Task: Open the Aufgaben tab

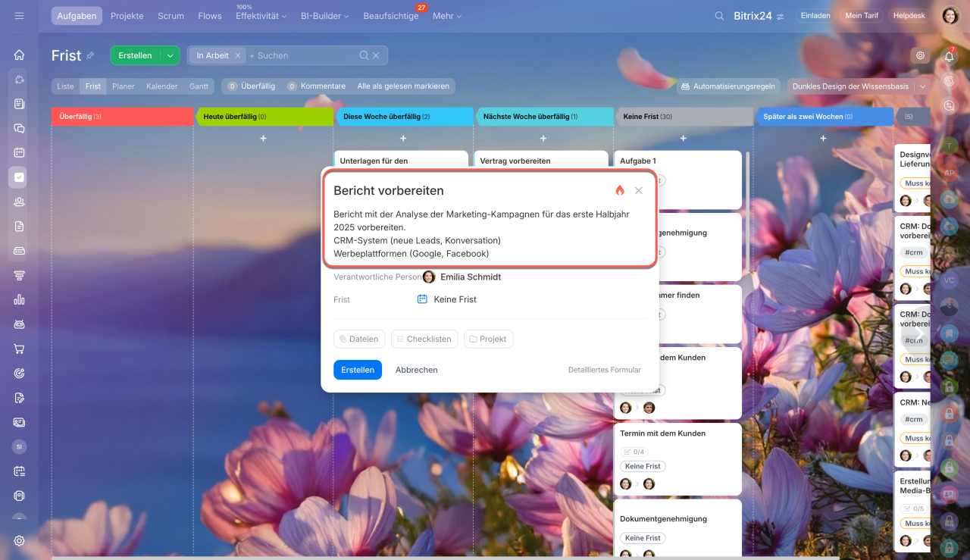Action: click(x=77, y=15)
